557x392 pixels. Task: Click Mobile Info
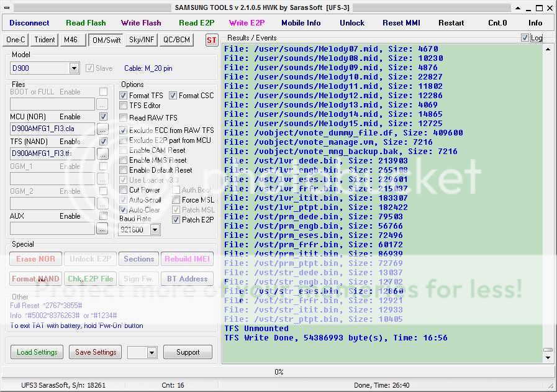click(x=301, y=23)
